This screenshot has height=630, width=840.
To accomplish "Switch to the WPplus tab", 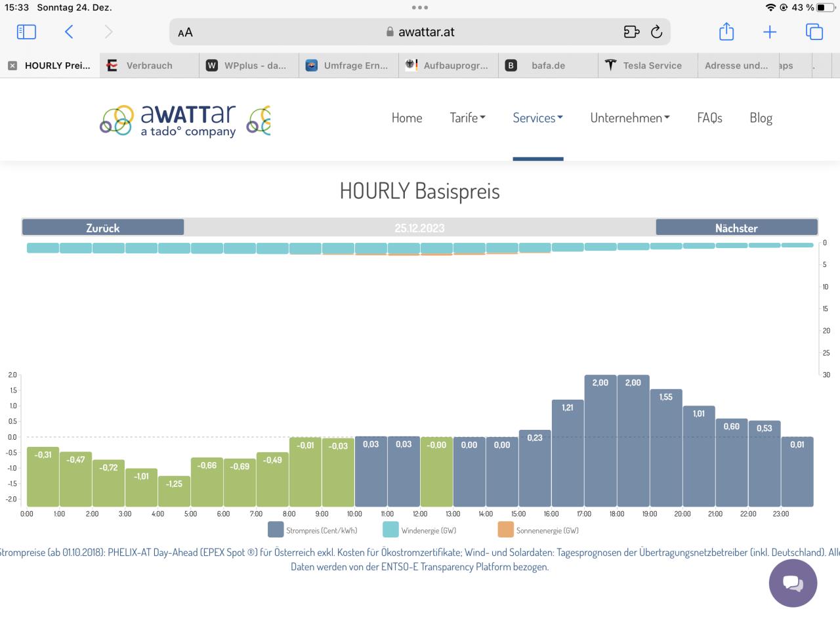I will [x=249, y=66].
